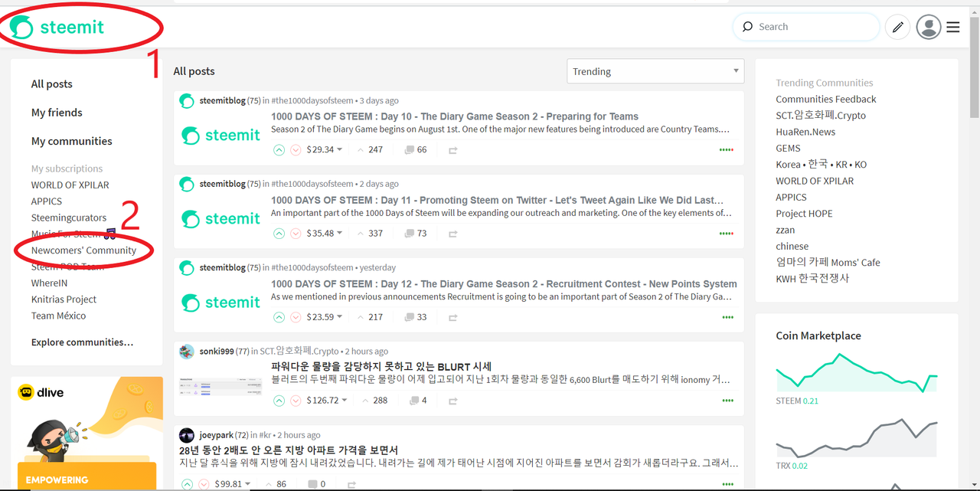Viewport: 980px width, 491px height.
Task: Expand the $35.48 payout details
Action: (x=325, y=234)
